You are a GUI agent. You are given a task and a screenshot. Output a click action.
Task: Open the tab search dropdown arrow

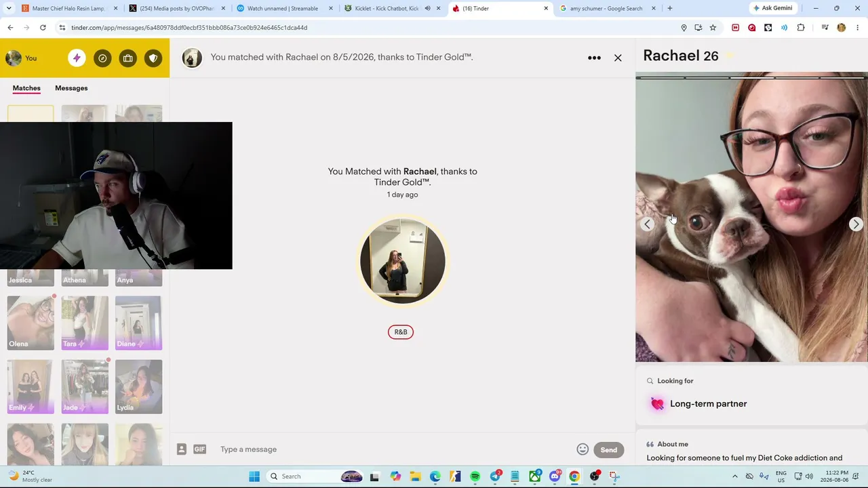tap(9, 9)
